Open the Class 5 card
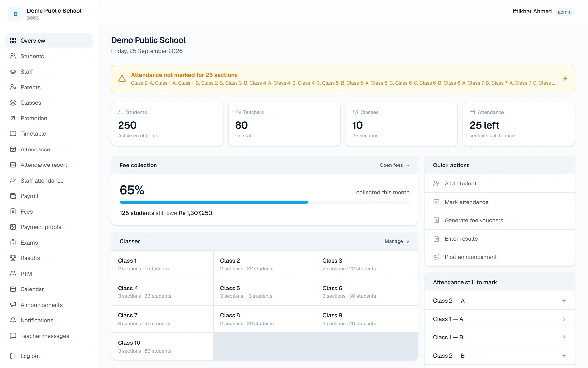 (265, 292)
